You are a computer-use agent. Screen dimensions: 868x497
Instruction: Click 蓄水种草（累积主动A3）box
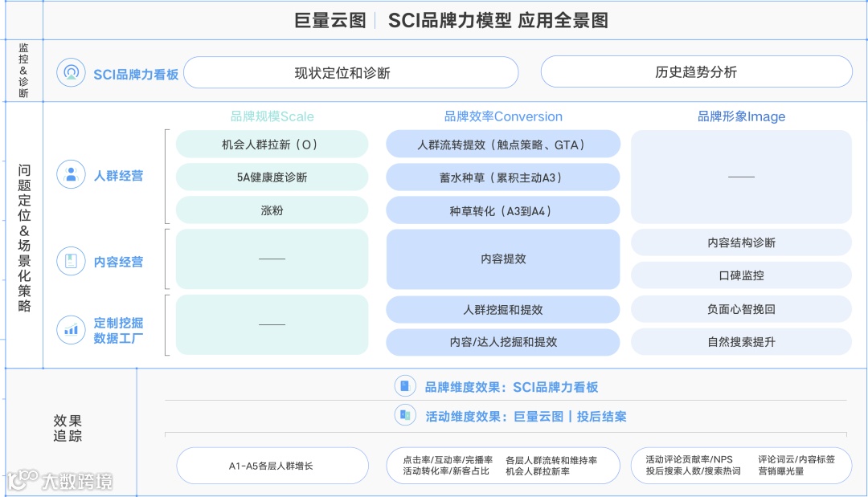click(x=503, y=177)
